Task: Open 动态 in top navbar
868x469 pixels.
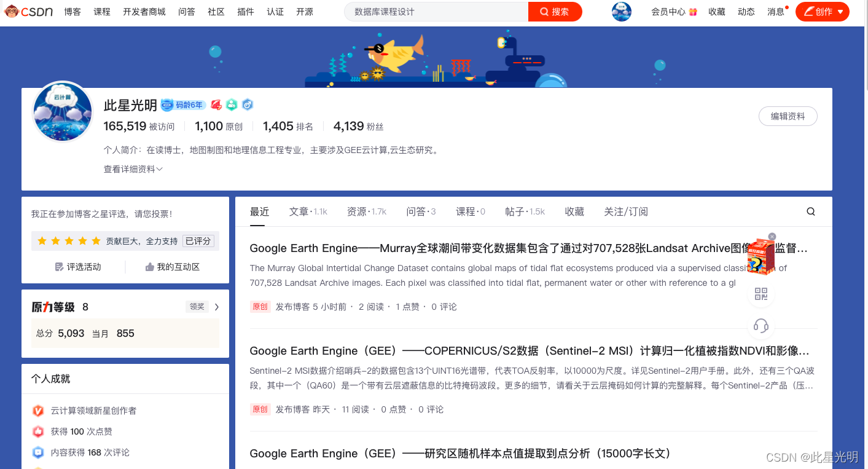Action: [746, 12]
